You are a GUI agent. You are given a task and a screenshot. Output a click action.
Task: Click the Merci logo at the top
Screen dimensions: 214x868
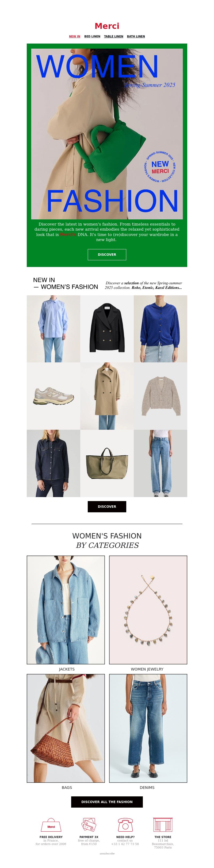point(107,26)
